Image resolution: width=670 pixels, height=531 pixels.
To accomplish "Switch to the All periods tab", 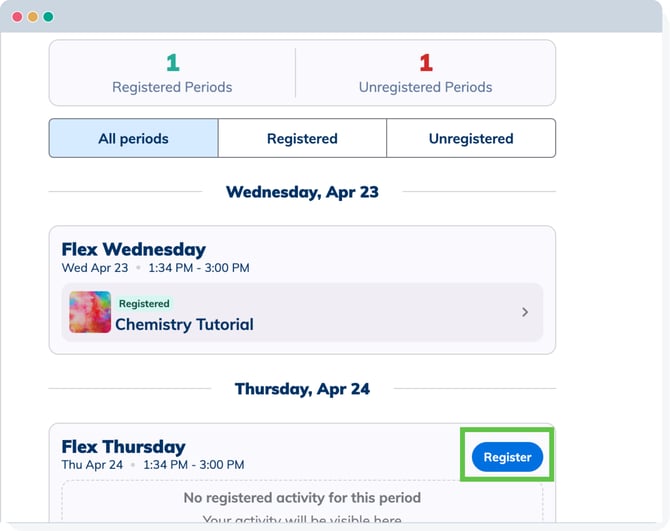I will 133,139.
